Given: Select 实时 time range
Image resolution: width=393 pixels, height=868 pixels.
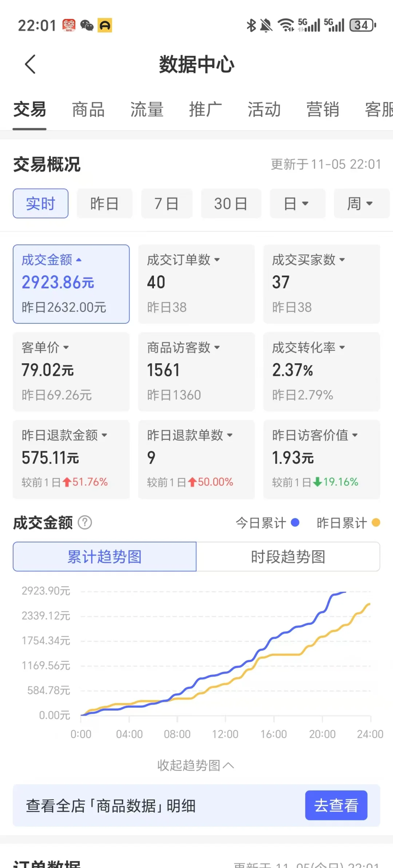Looking at the screenshot, I should [40, 203].
